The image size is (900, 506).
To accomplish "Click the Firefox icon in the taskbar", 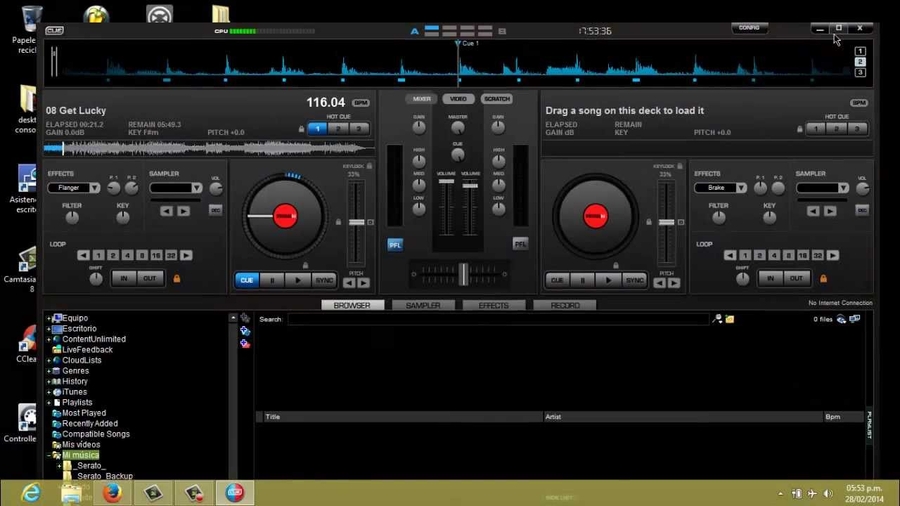I will [112, 492].
